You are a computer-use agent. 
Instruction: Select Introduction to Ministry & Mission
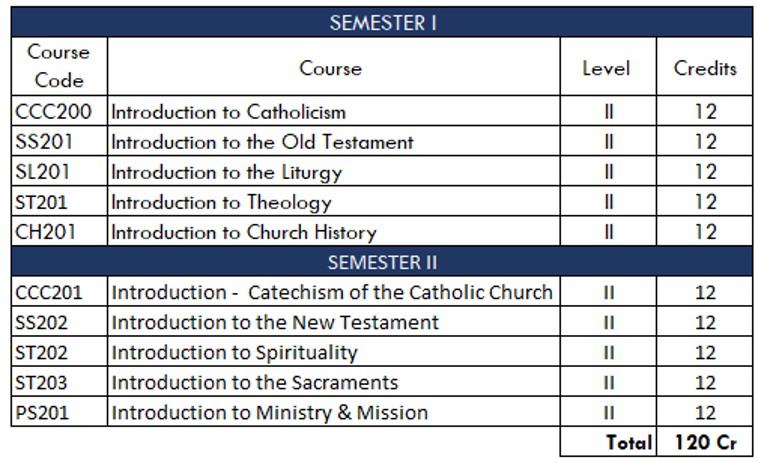coord(269,413)
